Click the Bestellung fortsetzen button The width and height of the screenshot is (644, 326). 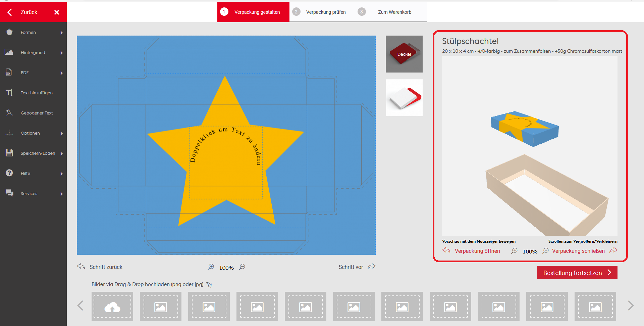coord(577,273)
